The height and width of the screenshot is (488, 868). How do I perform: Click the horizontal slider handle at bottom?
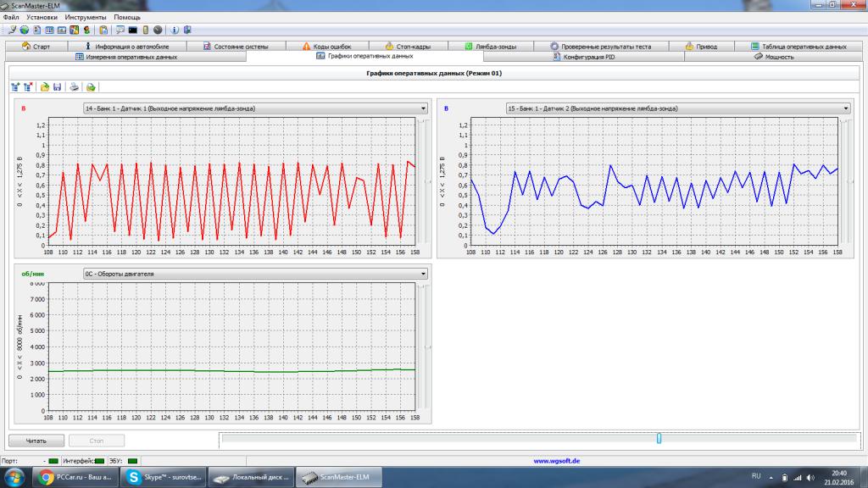[x=659, y=438]
